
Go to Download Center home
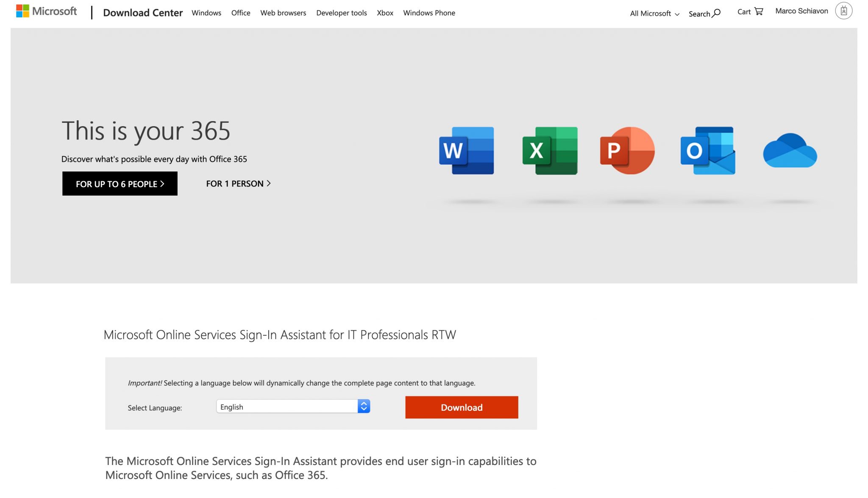143,13
